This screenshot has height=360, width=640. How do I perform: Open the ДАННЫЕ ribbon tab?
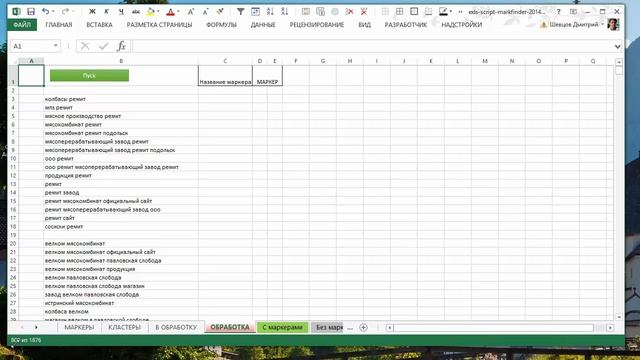pyautogui.click(x=263, y=25)
